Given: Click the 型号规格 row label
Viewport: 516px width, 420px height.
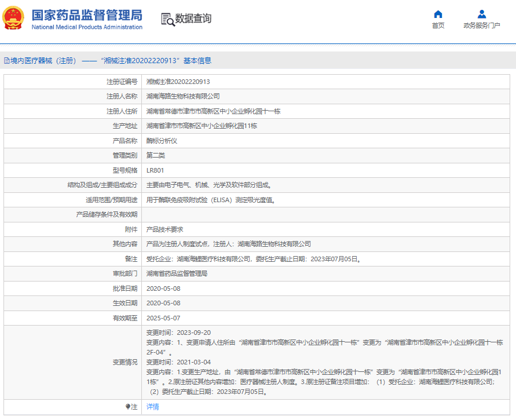Looking at the screenshot, I should (x=125, y=170).
